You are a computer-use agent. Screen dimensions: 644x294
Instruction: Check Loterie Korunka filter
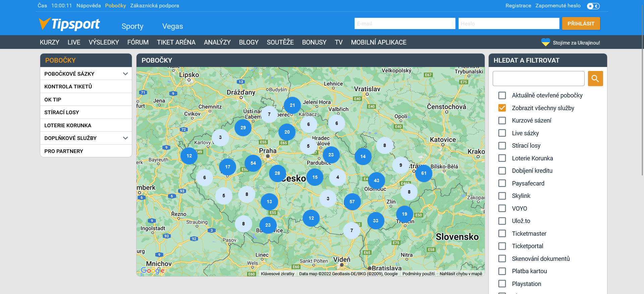pyautogui.click(x=502, y=158)
